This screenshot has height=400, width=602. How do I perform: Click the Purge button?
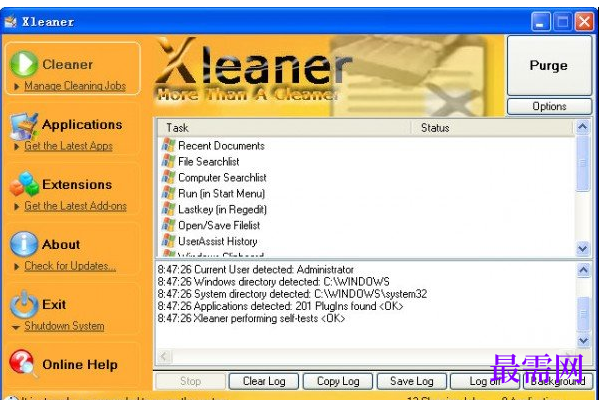(549, 66)
